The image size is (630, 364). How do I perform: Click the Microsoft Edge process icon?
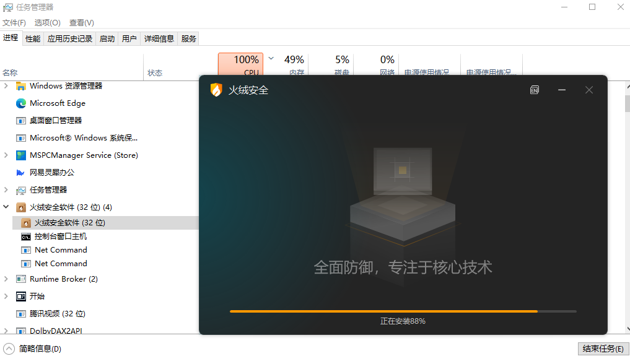(x=21, y=103)
